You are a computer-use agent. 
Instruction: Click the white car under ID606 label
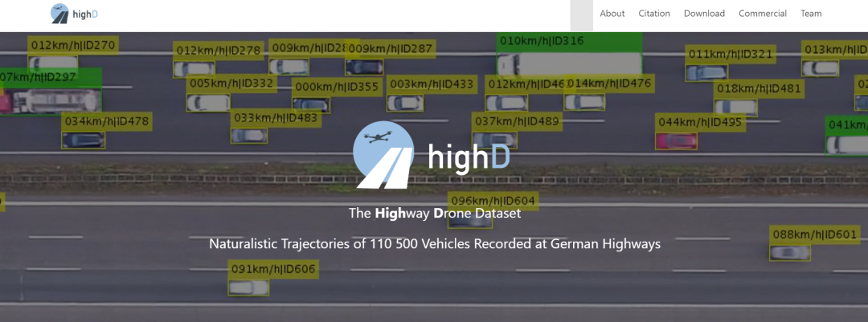[x=248, y=287]
